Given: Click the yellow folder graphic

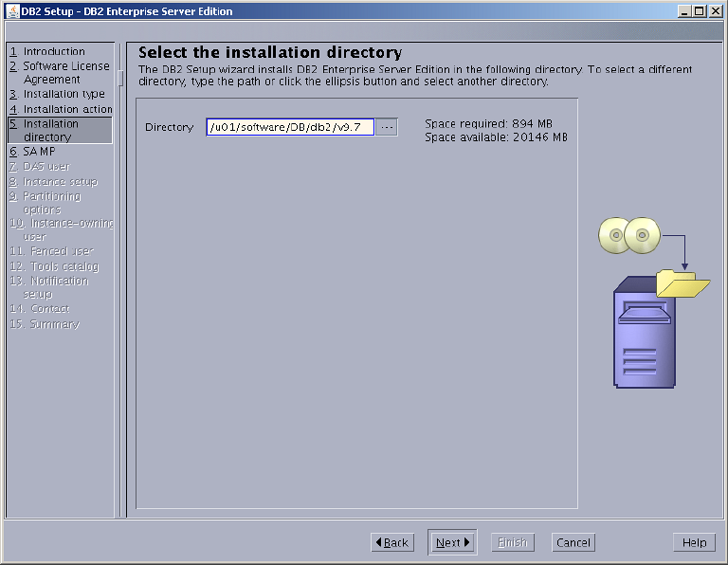Looking at the screenshot, I should click(x=682, y=283).
